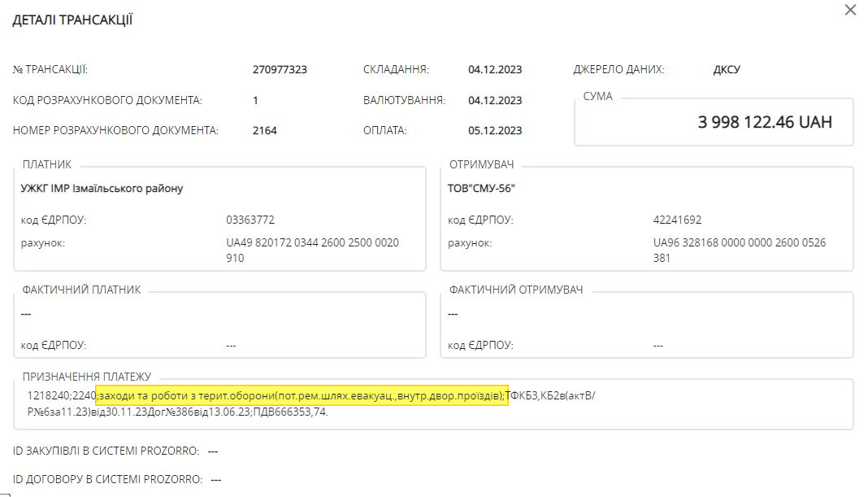Click the ID ЗАКУПІВЛІ В СИСТЕМІ PROZORRO label

106,451
